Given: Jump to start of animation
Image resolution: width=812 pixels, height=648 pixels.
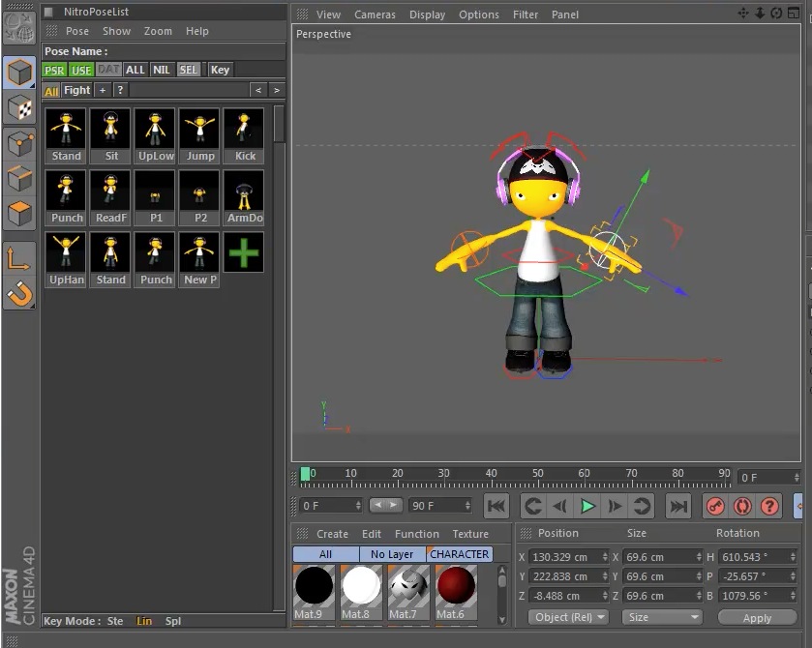Looking at the screenshot, I should (x=496, y=505).
